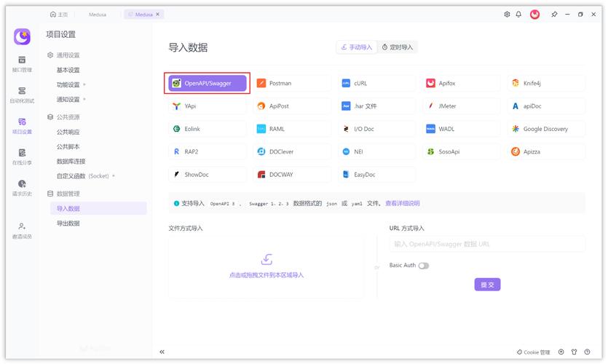Focus the OpenAPI/Swagger URL input field
608x364 pixels.
487,244
